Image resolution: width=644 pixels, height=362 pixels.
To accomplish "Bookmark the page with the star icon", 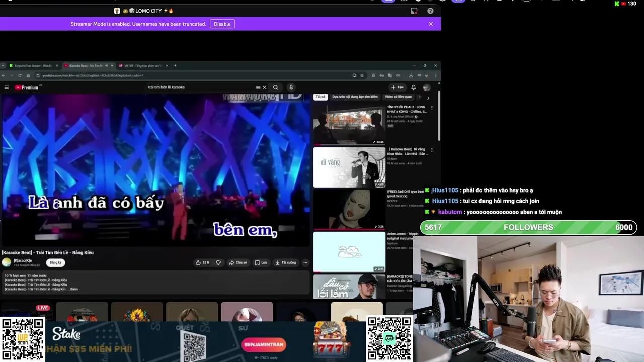I will [x=362, y=75].
